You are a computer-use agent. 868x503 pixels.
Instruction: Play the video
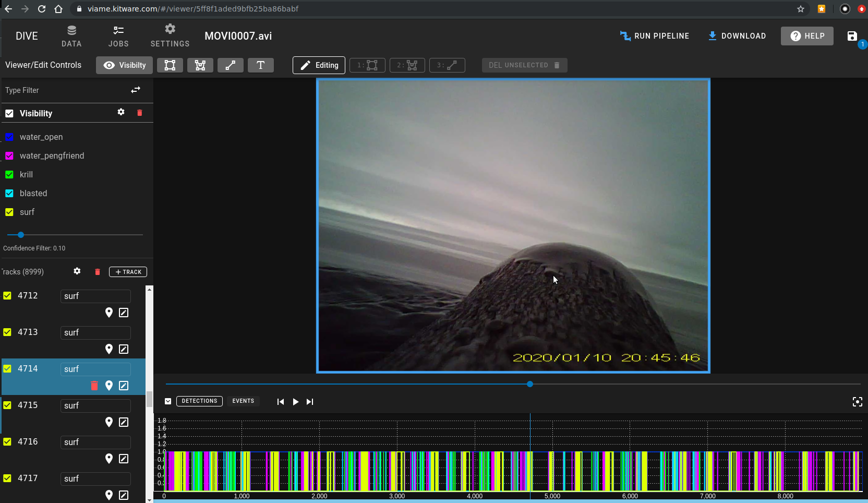tap(295, 402)
